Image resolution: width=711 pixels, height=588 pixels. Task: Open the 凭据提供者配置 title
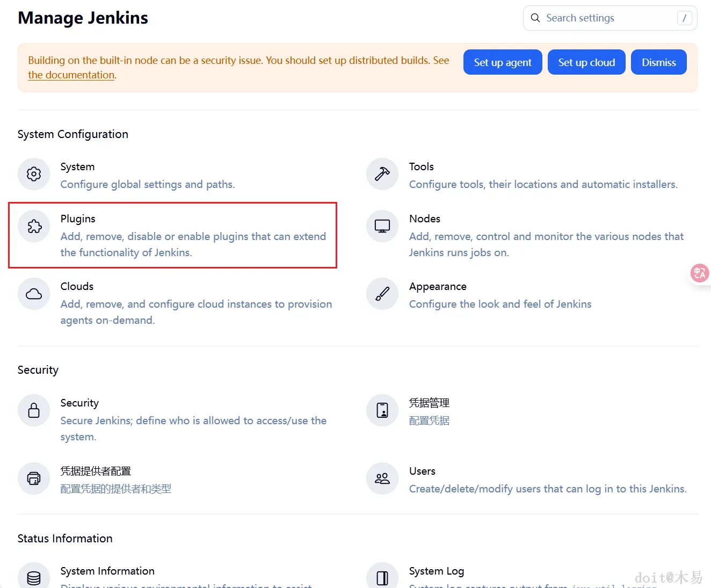(x=96, y=471)
